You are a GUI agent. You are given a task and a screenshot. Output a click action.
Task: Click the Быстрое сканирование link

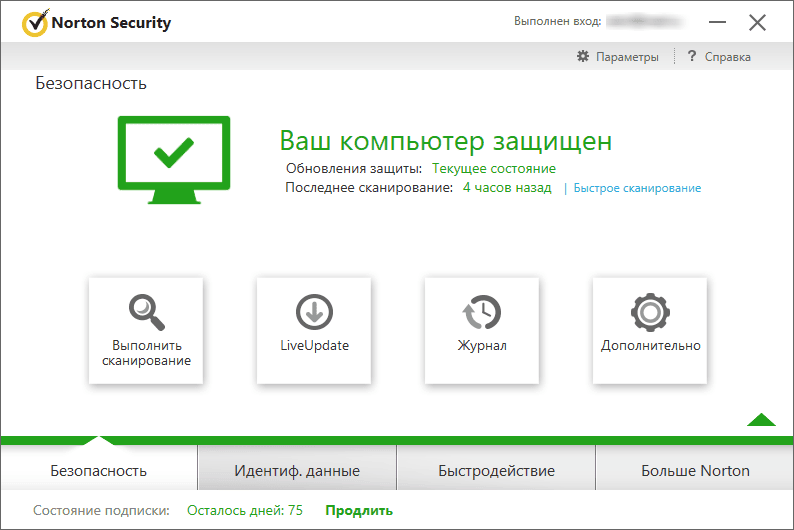tap(637, 188)
